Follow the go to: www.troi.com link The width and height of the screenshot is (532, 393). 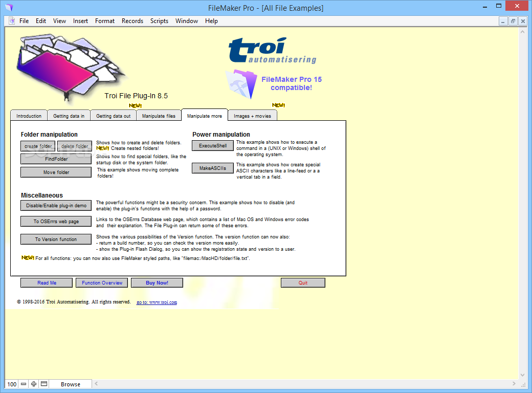click(157, 302)
